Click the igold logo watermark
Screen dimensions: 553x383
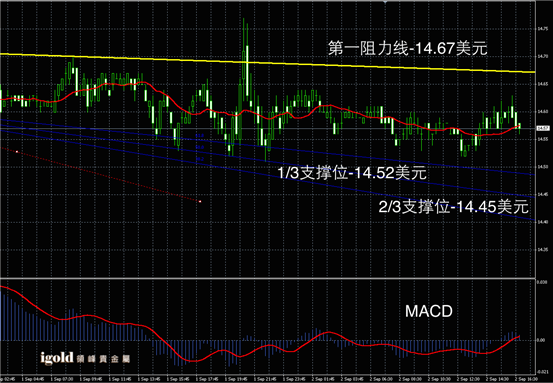pos(85,358)
